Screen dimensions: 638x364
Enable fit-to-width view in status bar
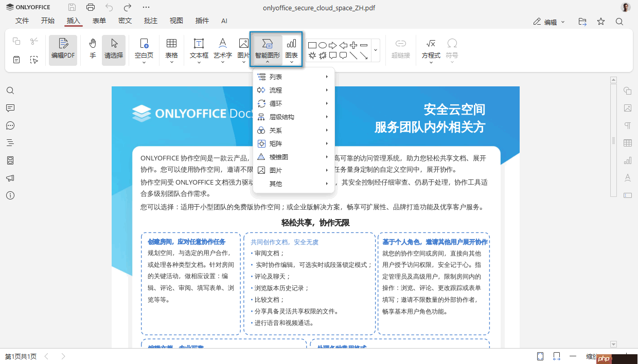[x=556, y=356]
